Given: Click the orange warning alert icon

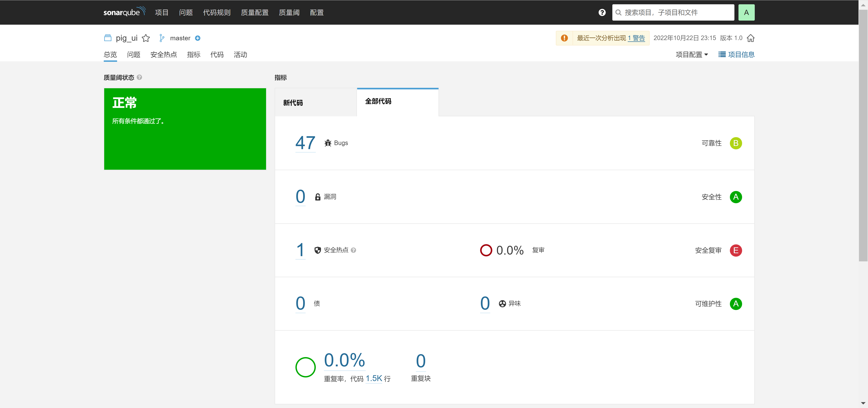Looking at the screenshot, I should [564, 38].
